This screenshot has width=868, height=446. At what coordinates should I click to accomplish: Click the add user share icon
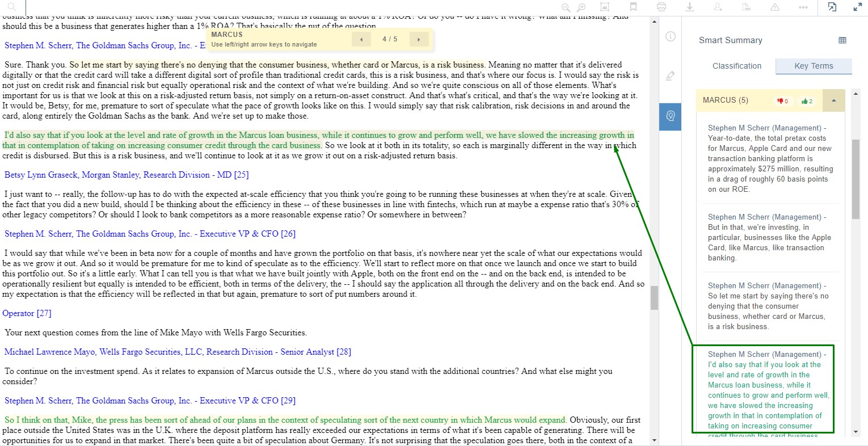click(718, 7)
